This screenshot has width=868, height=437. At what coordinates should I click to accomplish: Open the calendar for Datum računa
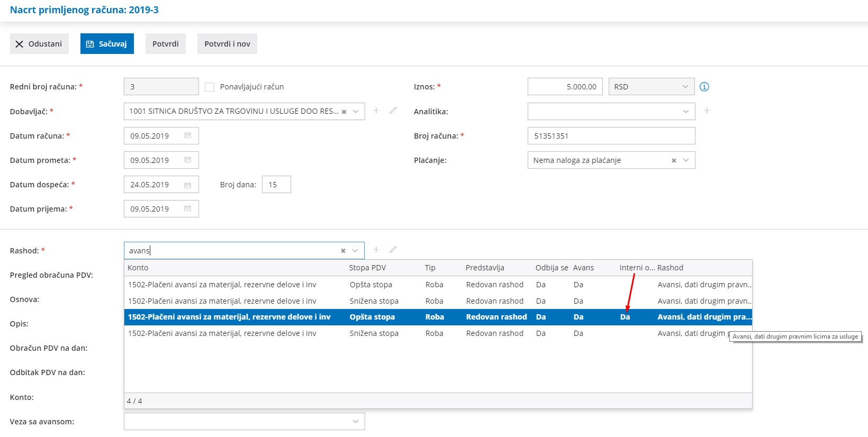tap(187, 135)
